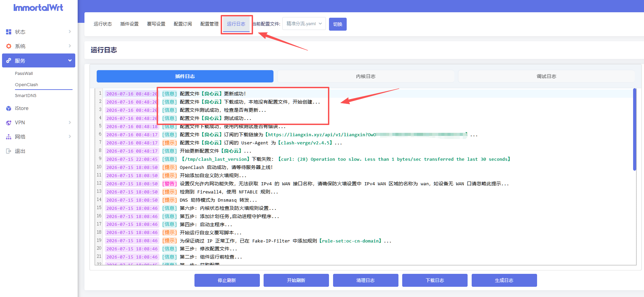Screen dimensions: 644x297
Task: Click the 警告 WAN interface log line
Action: coord(344,184)
